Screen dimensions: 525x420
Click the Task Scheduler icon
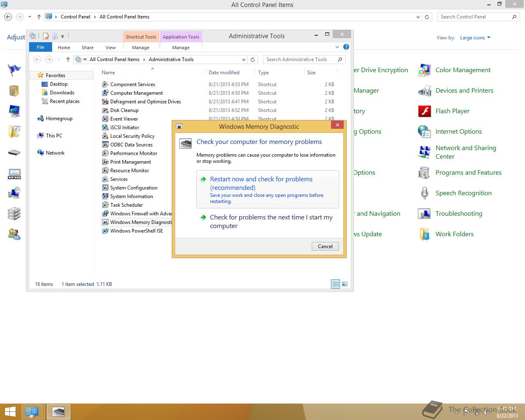[x=105, y=205]
